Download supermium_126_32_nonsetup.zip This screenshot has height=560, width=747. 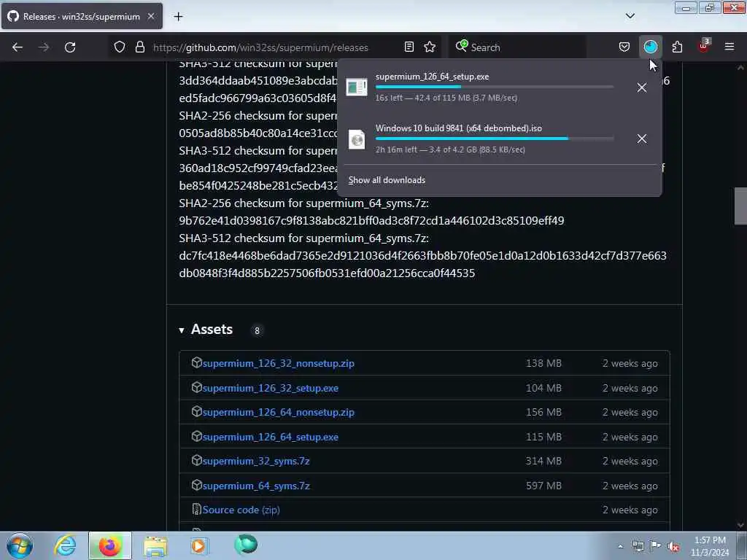pyautogui.click(x=278, y=363)
